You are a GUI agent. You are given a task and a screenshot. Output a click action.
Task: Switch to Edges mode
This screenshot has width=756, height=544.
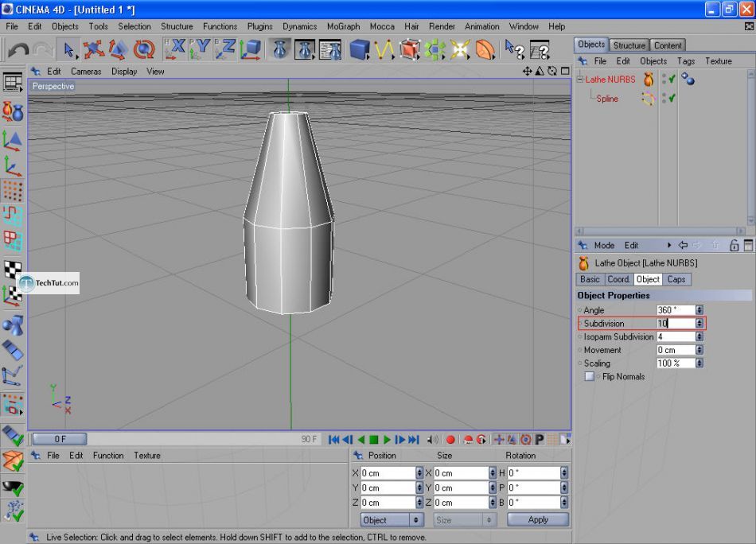click(13, 216)
